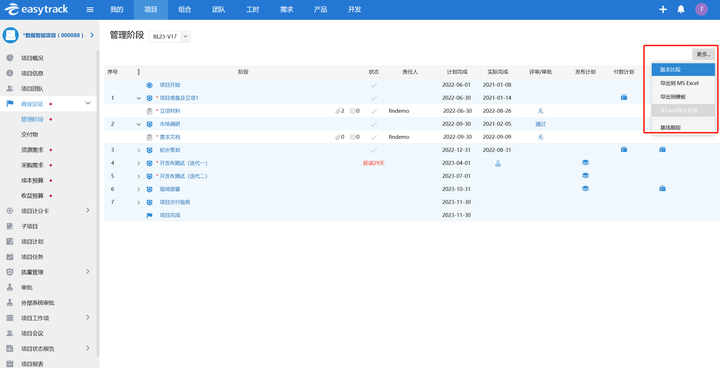Screen dimensions: 720x368
Task: Choose 导出到模板 from the menu
Action: coord(683,97)
